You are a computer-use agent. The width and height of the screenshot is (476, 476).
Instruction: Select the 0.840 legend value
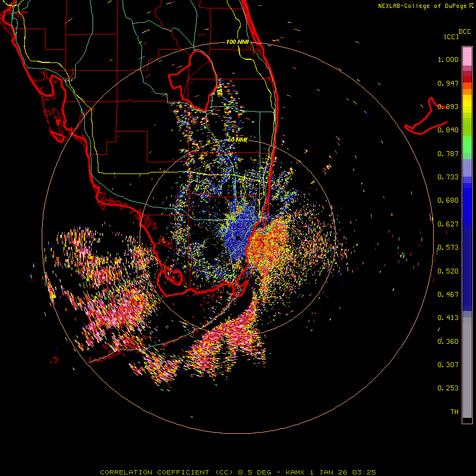(x=448, y=130)
